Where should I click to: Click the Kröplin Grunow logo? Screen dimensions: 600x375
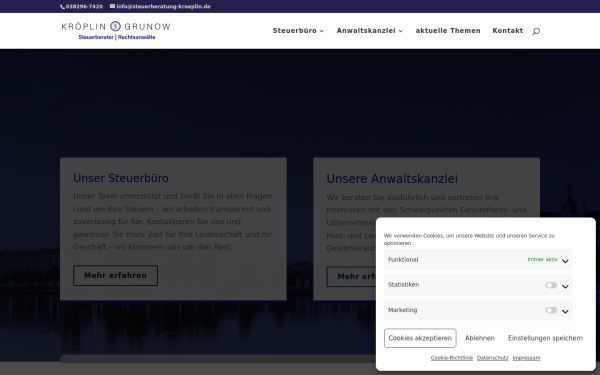116,31
